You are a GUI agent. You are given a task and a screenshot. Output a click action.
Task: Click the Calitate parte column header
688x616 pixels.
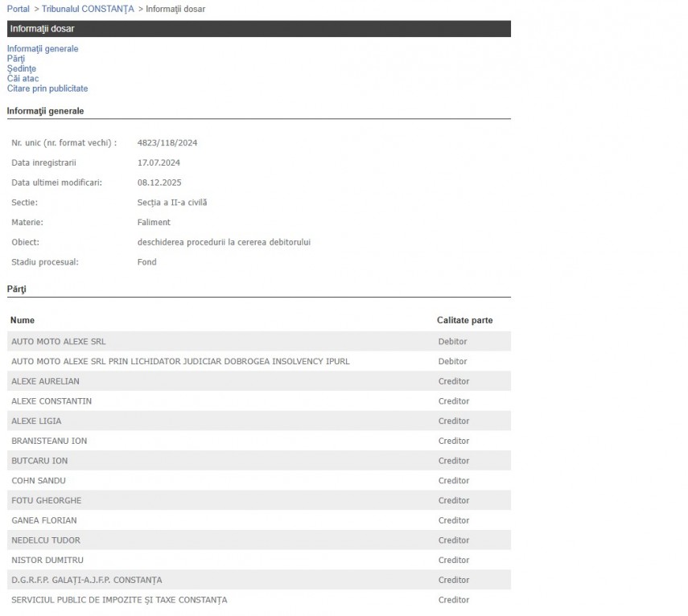(464, 320)
